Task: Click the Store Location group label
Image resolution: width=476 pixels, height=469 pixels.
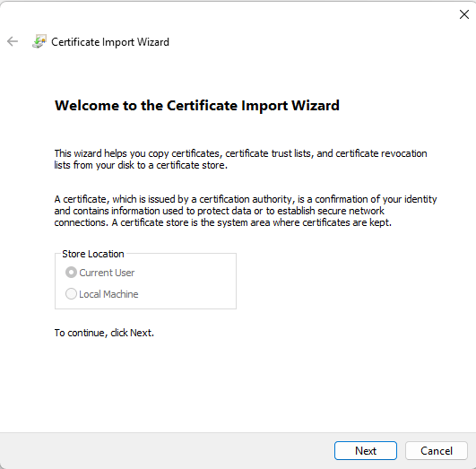Action: click(93, 254)
